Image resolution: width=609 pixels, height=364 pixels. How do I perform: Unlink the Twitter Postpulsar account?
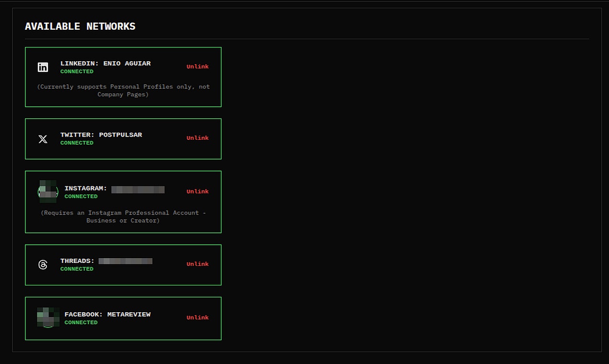click(198, 138)
